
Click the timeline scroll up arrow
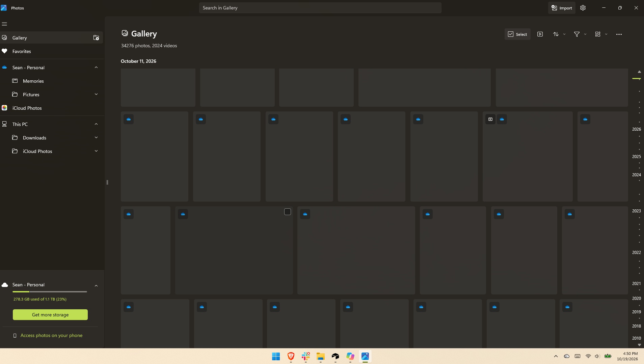click(x=639, y=72)
